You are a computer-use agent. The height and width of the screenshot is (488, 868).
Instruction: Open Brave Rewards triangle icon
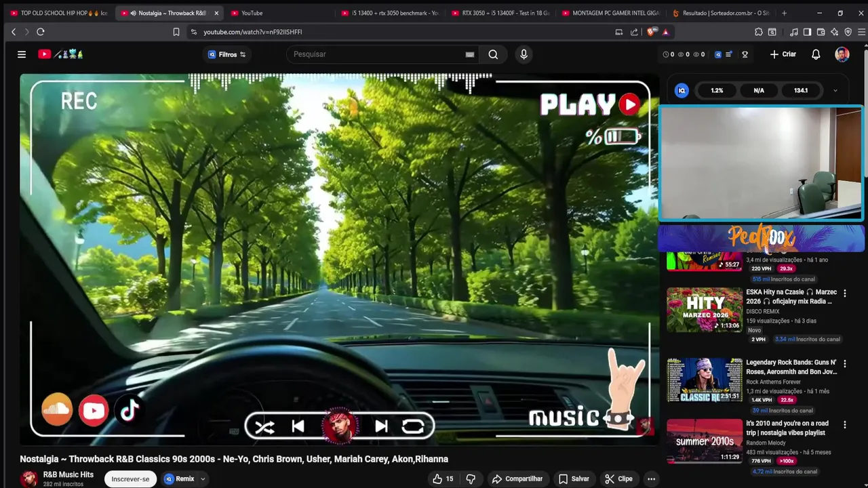click(665, 32)
